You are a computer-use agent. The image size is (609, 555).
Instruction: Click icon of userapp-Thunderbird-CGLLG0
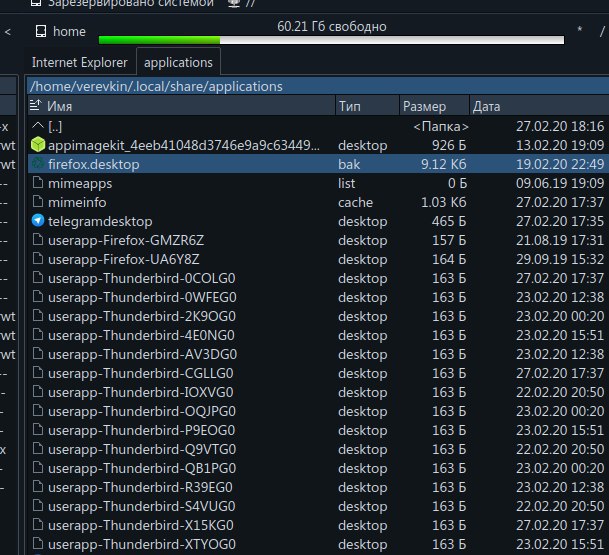(38, 373)
